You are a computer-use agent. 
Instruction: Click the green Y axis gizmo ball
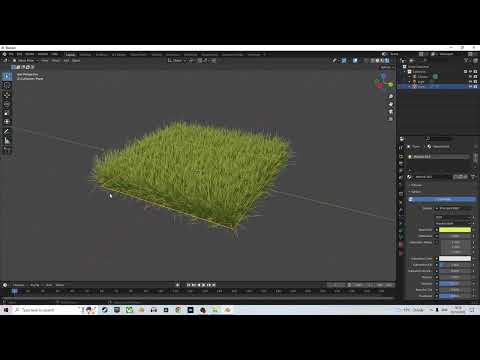click(391, 85)
